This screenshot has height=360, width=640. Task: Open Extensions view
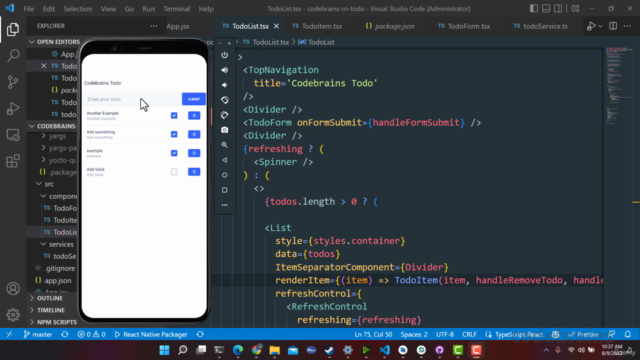point(13,161)
